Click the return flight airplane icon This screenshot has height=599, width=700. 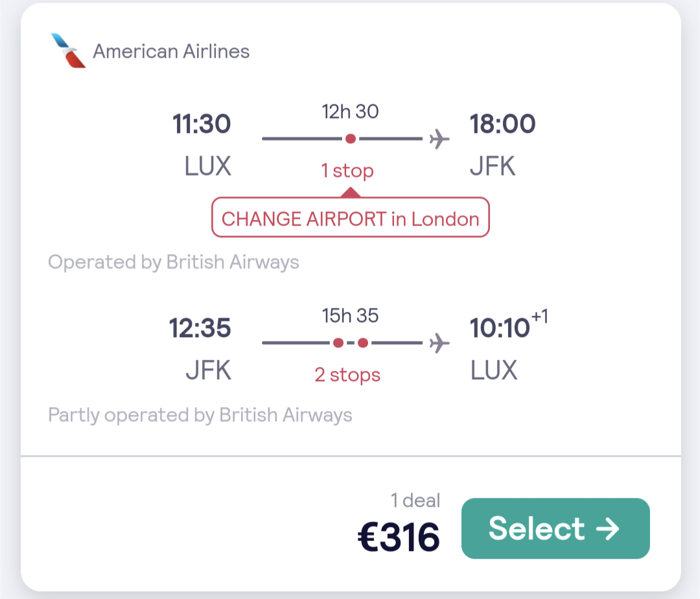pyautogui.click(x=439, y=343)
